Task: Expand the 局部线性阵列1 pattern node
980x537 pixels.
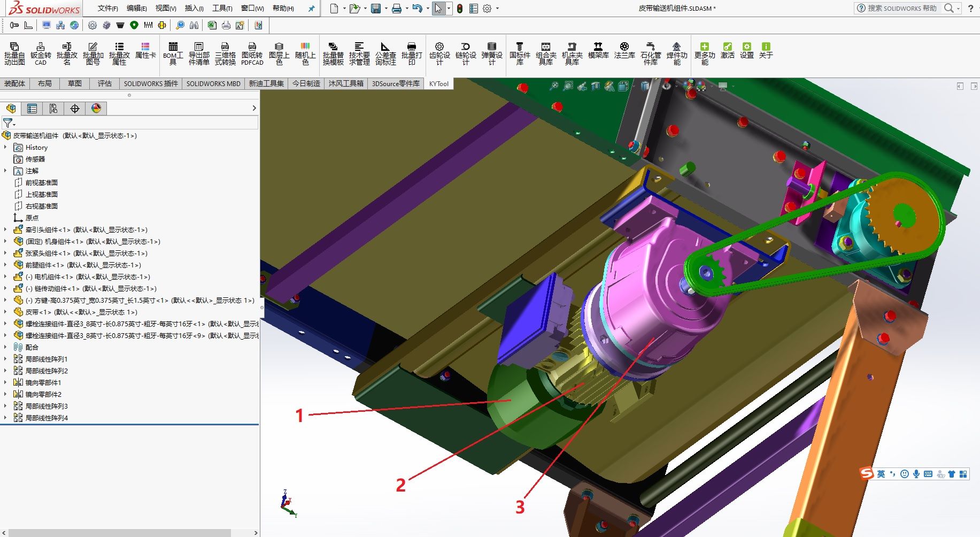Action: tap(5, 359)
